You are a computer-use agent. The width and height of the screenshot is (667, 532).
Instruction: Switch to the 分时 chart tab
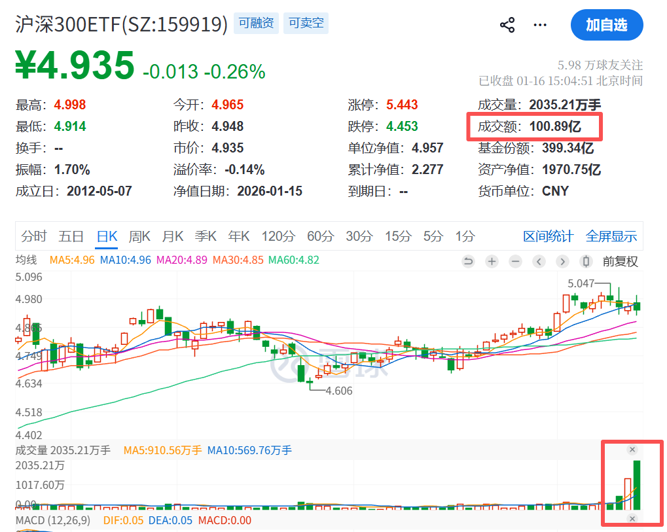pyautogui.click(x=33, y=237)
